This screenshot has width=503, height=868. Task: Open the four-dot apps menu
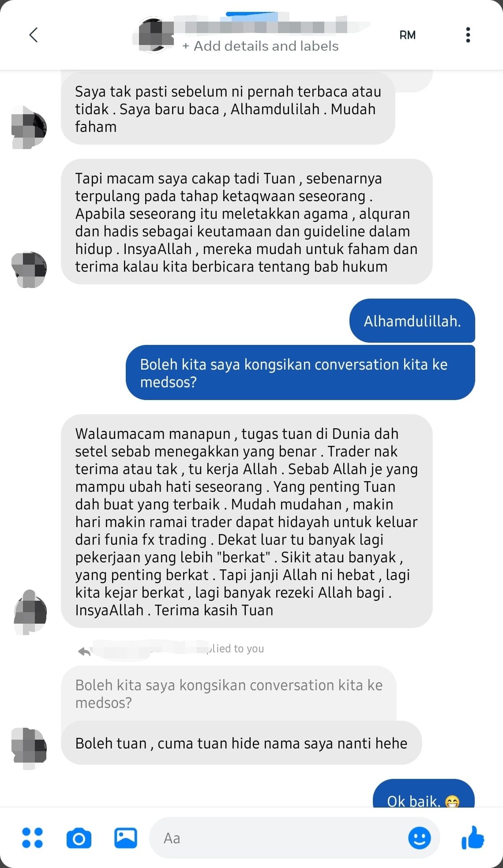point(33,838)
